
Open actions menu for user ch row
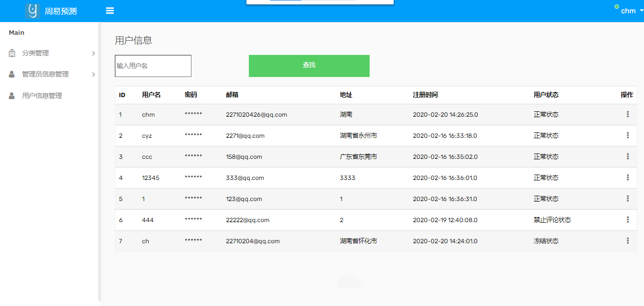coord(627,241)
